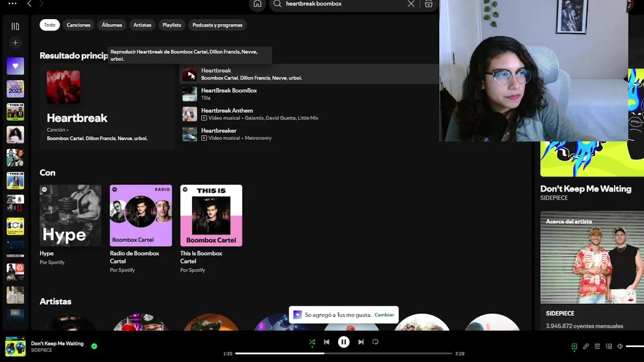Image resolution: width=644 pixels, height=362 pixels.
Task: Click Cambiar in the liked-songs toast
Action: coord(384,315)
